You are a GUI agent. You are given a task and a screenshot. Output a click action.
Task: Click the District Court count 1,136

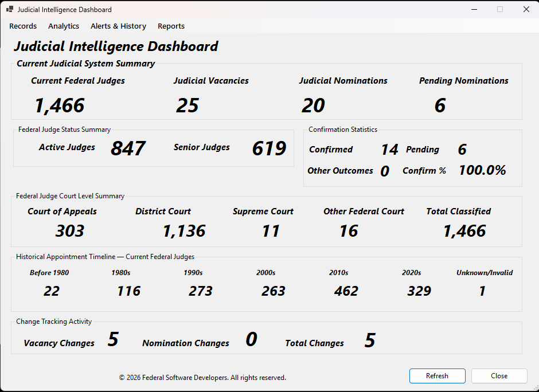coord(184,231)
